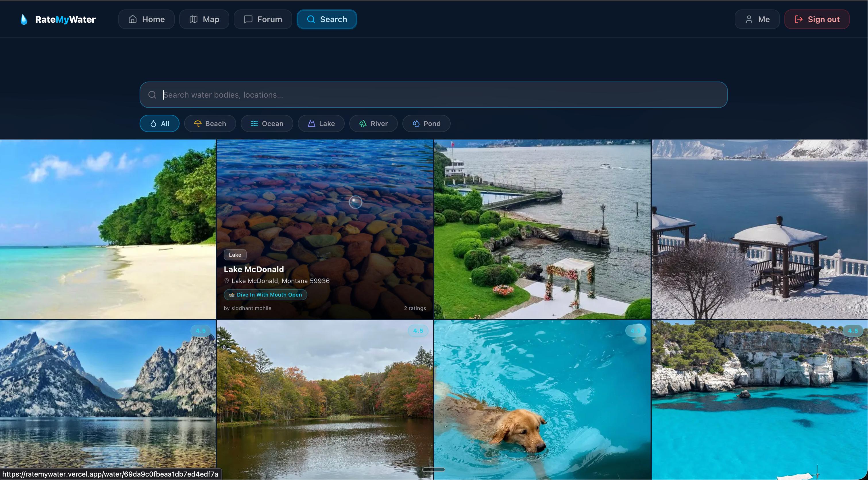Click the house icon on Home
The height and width of the screenshot is (480, 868).
pos(132,20)
